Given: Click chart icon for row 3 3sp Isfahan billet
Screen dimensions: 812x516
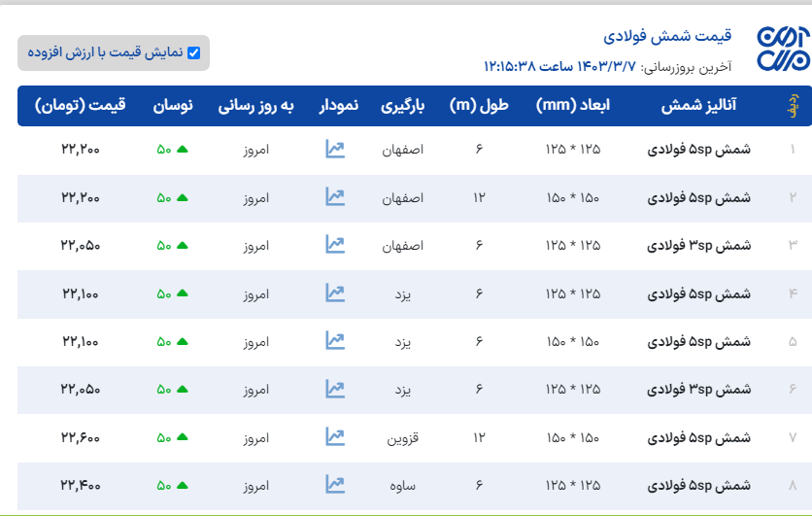Looking at the screenshot, I should pyautogui.click(x=335, y=245).
